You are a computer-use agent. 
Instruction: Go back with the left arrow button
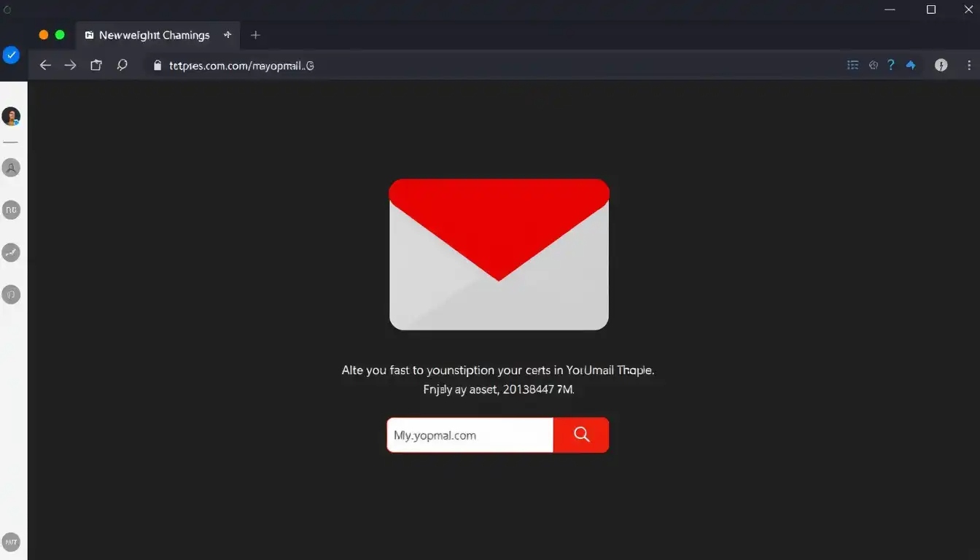45,65
